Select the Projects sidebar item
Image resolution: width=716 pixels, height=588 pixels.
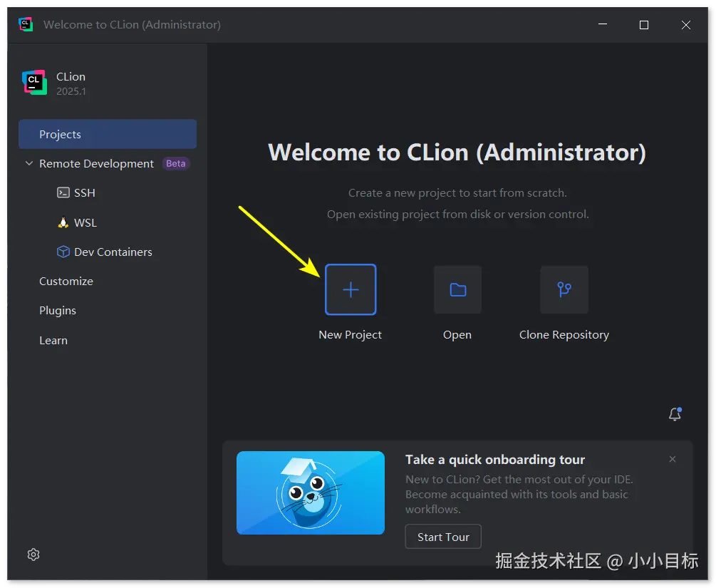coord(108,134)
